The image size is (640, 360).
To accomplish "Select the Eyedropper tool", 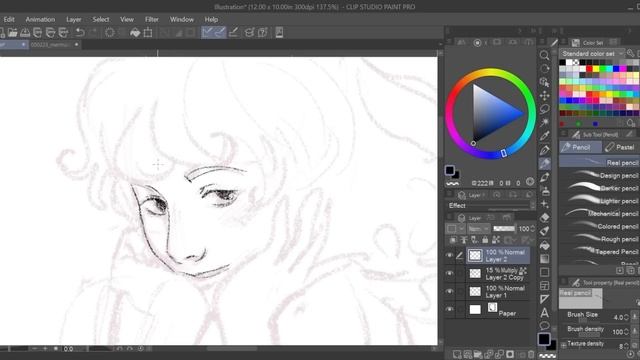I will (544, 136).
